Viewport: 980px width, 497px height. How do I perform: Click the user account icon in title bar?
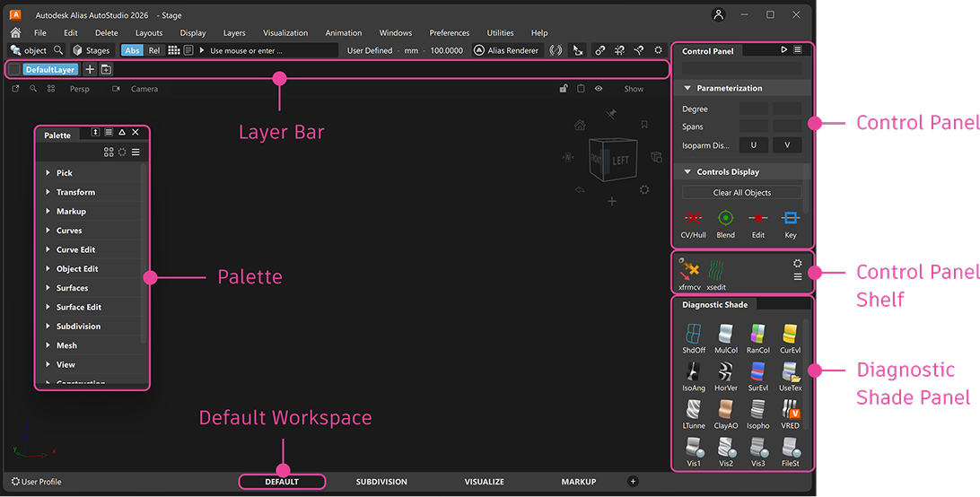719,15
